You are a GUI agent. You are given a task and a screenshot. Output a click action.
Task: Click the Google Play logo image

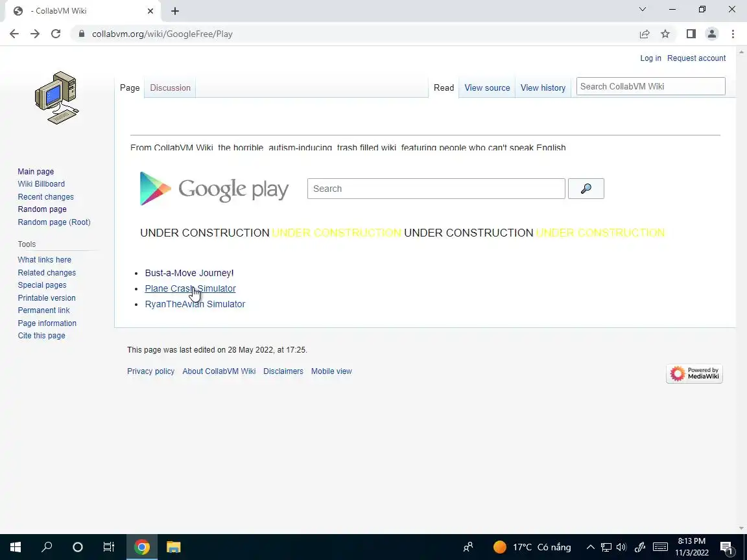click(x=214, y=189)
